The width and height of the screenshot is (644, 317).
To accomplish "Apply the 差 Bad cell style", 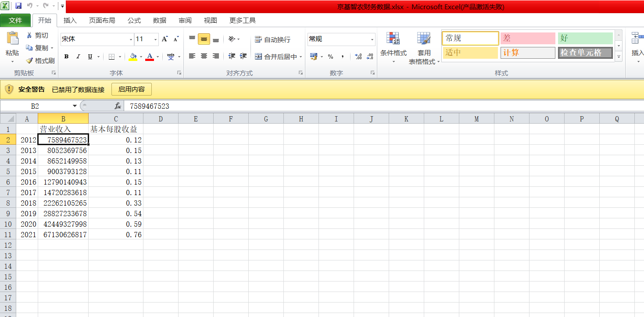I will [x=528, y=39].
